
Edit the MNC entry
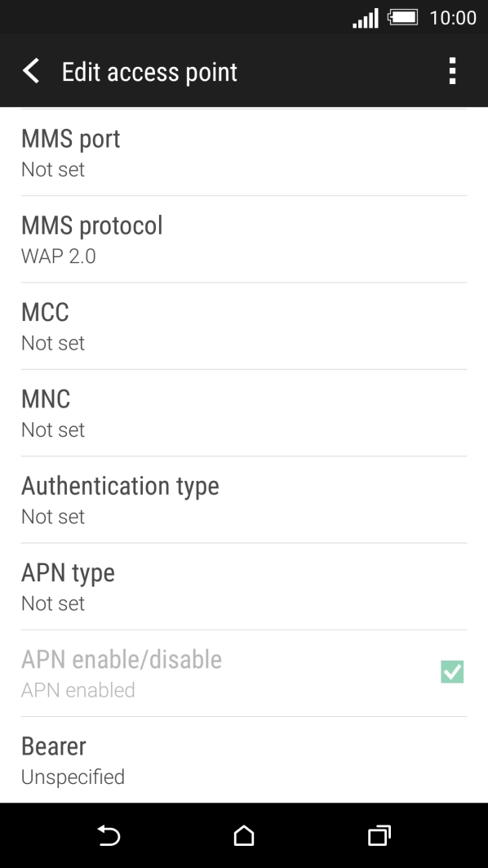(x=244, y=413)
